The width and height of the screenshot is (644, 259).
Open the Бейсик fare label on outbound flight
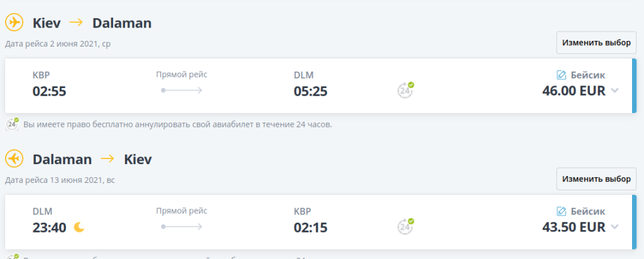589,75
